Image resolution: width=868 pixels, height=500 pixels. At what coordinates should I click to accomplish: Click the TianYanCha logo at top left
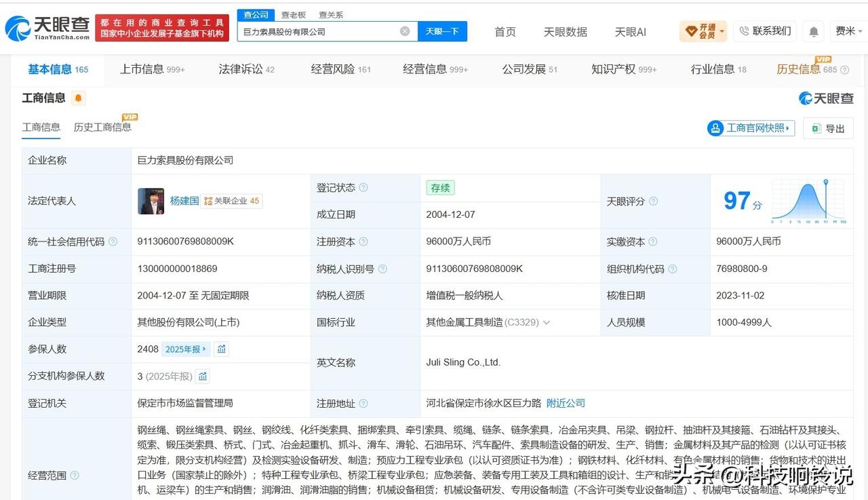pos(47,28)
